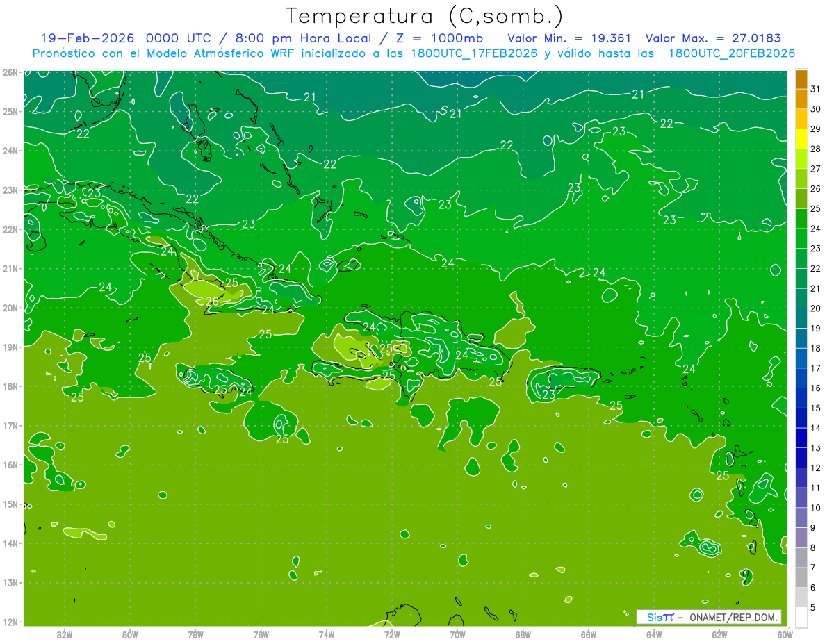Click the 70W longitude axis label

(x=457, y=634)
